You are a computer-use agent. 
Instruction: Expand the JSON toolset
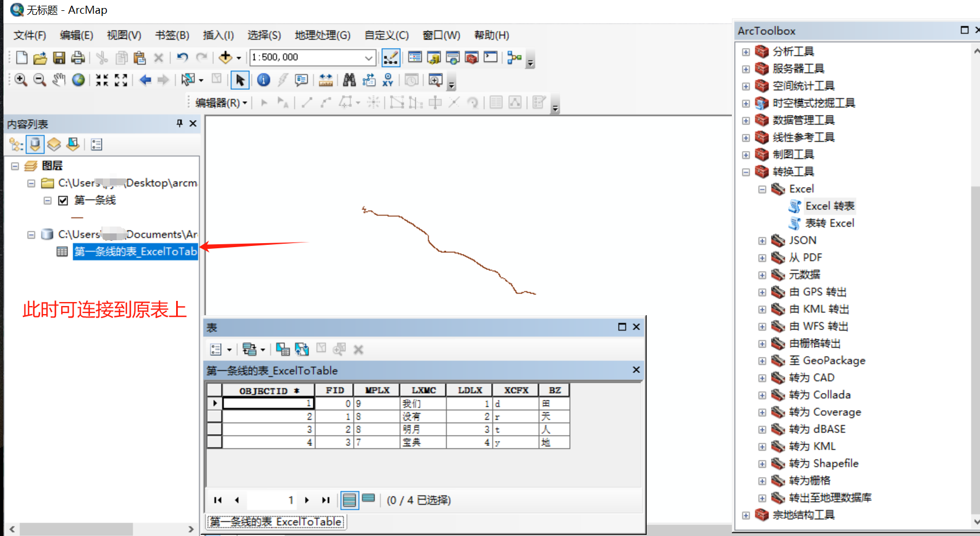(x=762, y=241)
